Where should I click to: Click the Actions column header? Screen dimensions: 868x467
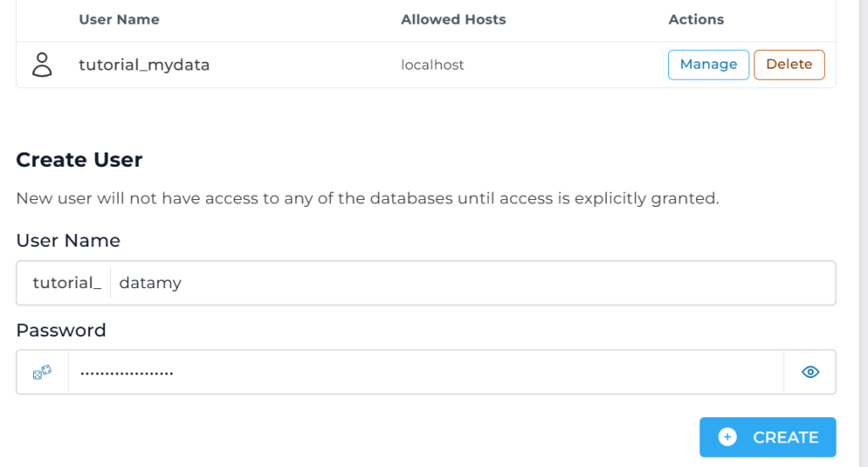696,19
